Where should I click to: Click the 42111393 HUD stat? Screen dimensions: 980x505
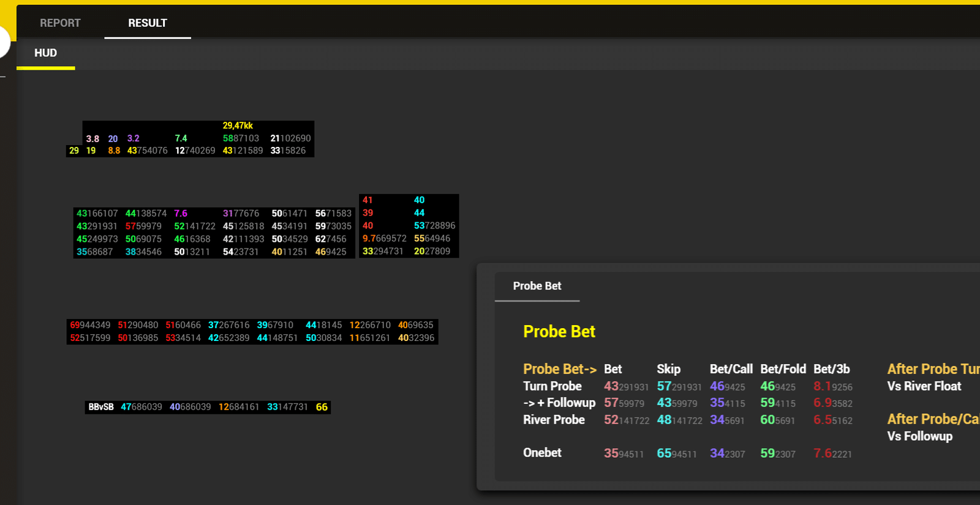243,239
